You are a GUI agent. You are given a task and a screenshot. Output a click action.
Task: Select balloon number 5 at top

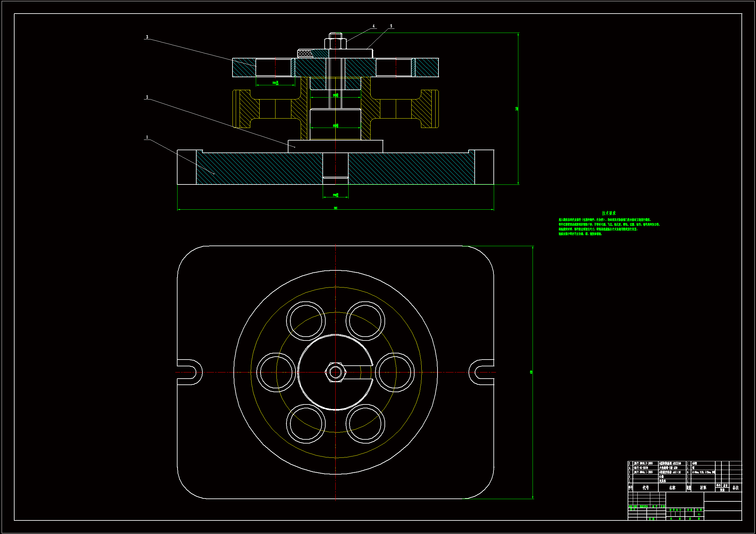click(391, 26)
